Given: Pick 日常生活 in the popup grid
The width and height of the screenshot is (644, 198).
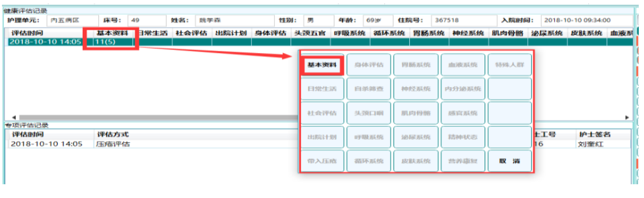Looking at the screenshot, I should [x=322, y=89].
